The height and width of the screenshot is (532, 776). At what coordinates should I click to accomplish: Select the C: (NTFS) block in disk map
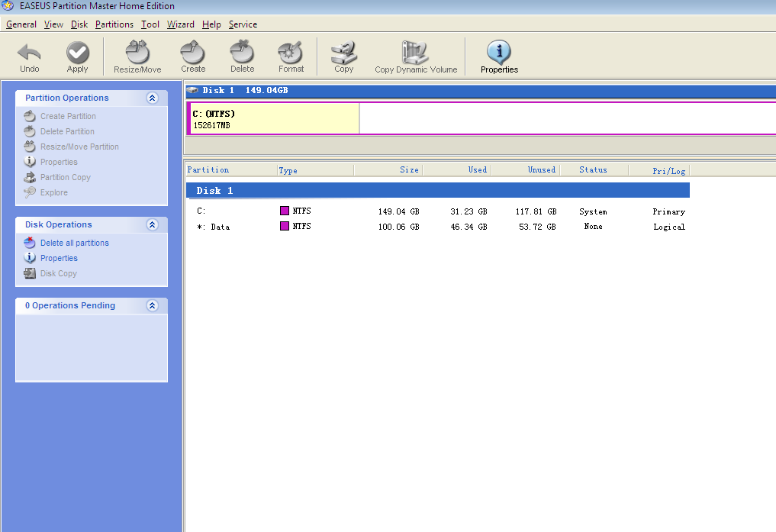(x=274, y=119)
